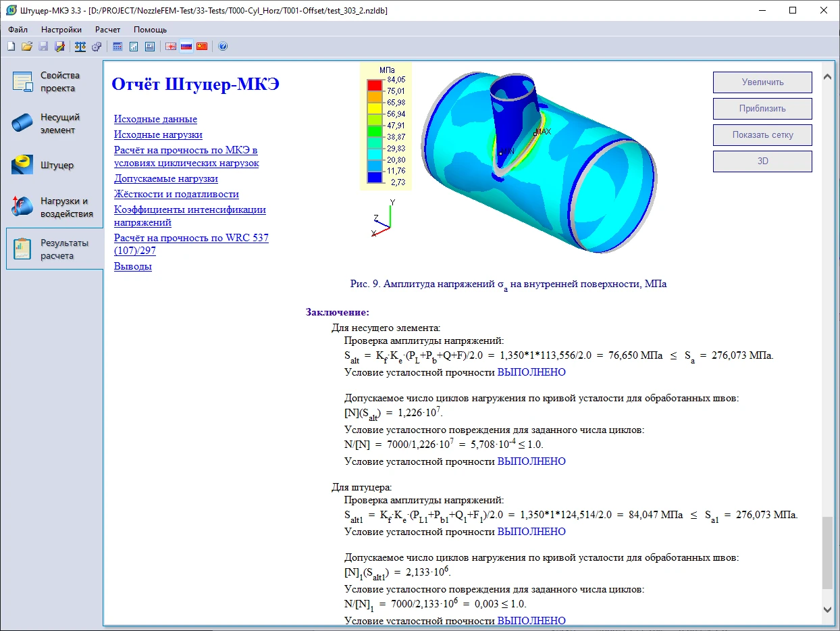Image resolution: width=840 pixels, height=631 pixels.
Task: Follow the Исходные данные link
Action: (x=155, y=120)
